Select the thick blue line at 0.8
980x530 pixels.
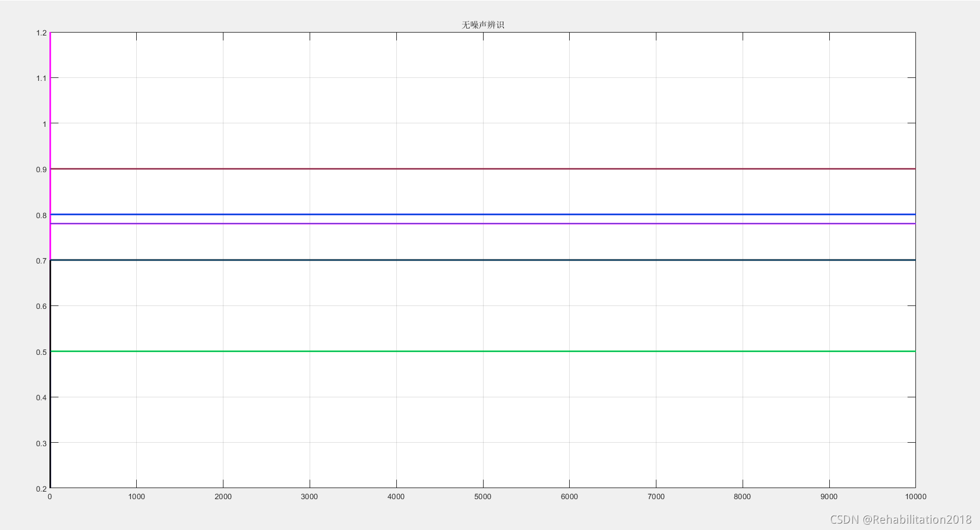point(483,215)
